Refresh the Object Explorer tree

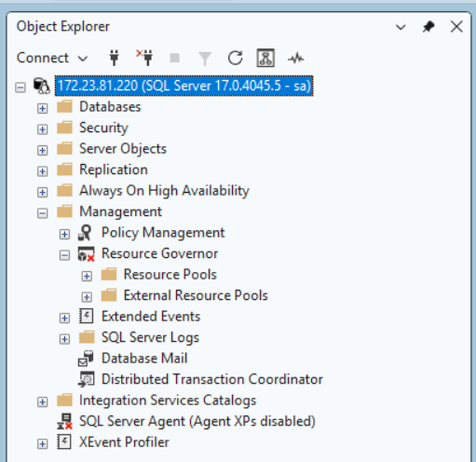pyautogui.click(x=235, y=58)
